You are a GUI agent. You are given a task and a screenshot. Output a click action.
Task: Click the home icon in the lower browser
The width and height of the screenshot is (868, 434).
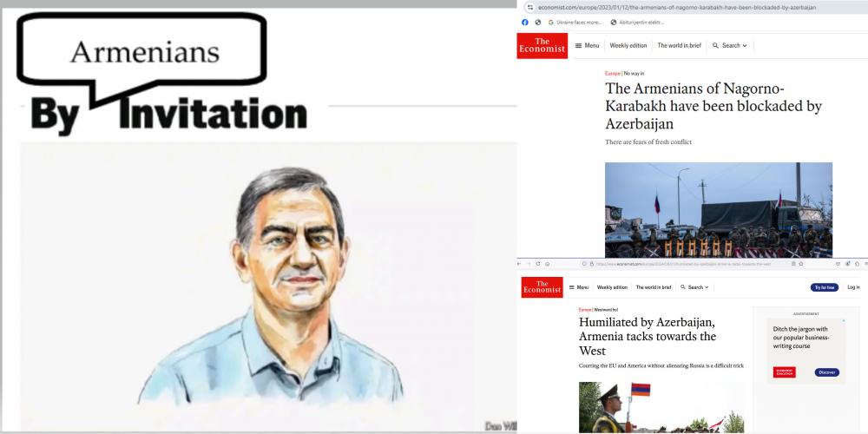548,264
